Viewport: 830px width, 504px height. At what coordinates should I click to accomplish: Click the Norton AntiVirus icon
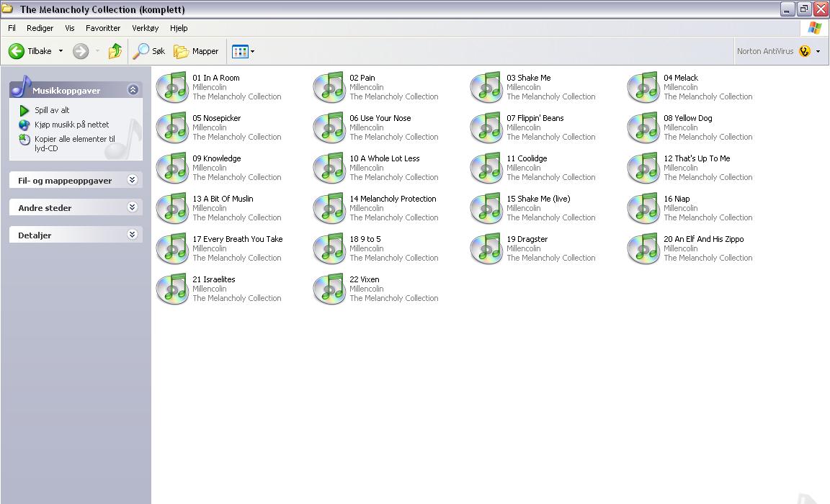tap(805, 51)
